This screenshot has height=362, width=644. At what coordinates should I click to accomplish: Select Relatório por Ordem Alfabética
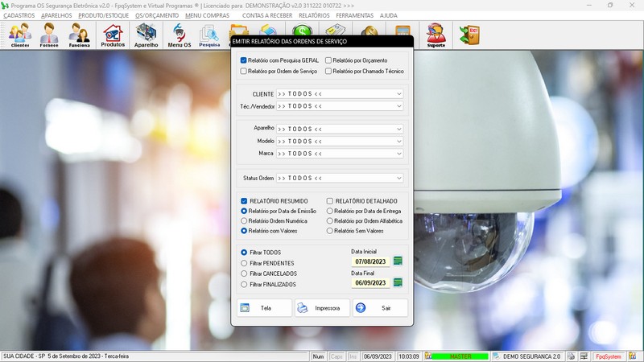[x=329, y=220]
